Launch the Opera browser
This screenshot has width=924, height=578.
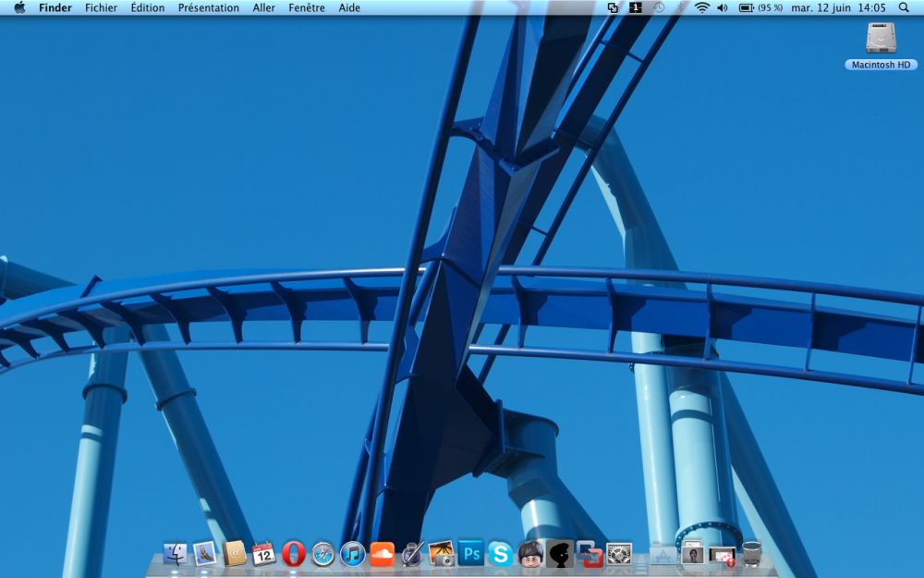294,554
